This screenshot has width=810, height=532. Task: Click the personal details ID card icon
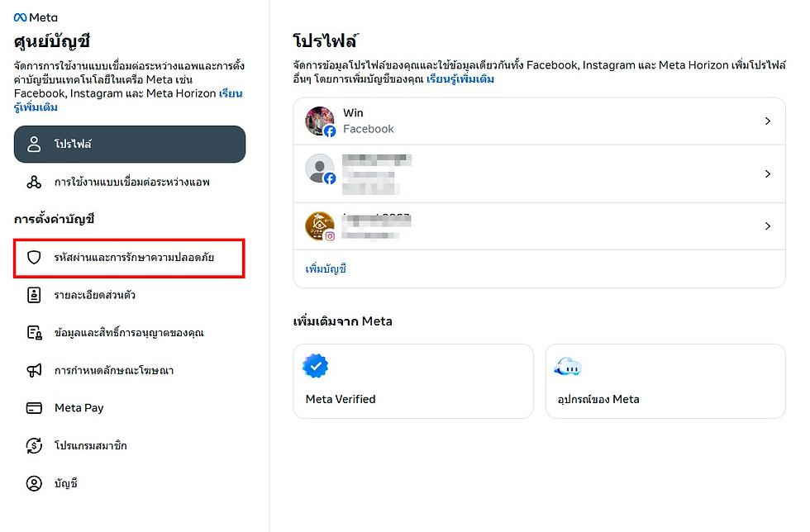[x=34, y=295]
